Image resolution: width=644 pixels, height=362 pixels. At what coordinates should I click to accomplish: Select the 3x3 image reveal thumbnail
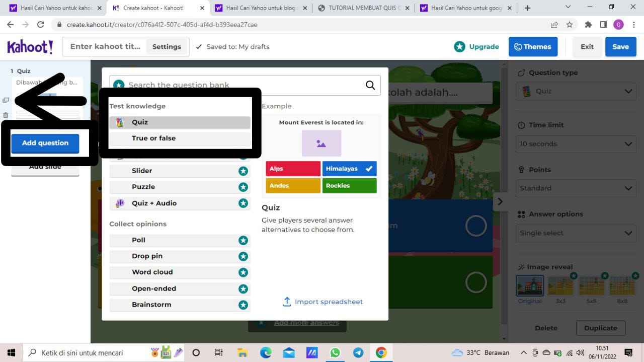(x=560, y=286)
